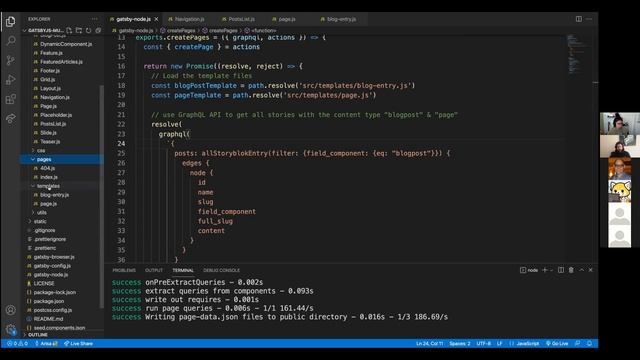Open editor more actions ellipsis
This screenshot has height=360, width=640.
pos(589,19)
